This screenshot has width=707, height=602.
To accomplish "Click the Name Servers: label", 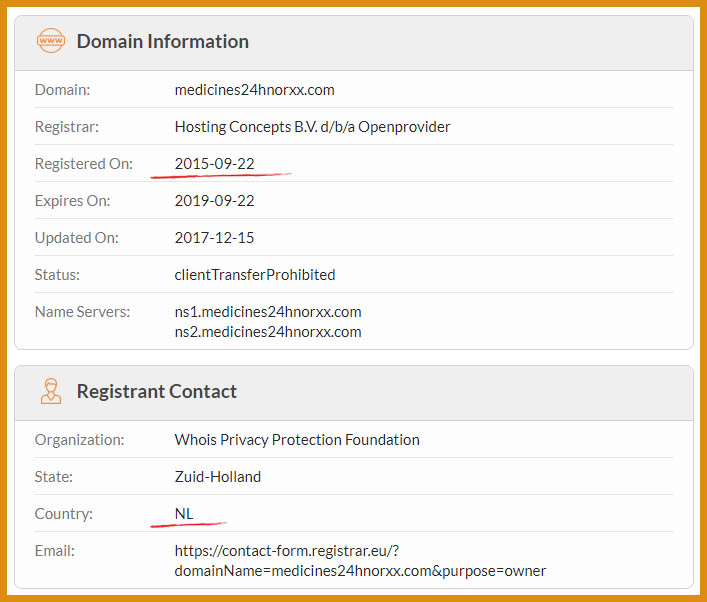I will click(x=82, y=312).
